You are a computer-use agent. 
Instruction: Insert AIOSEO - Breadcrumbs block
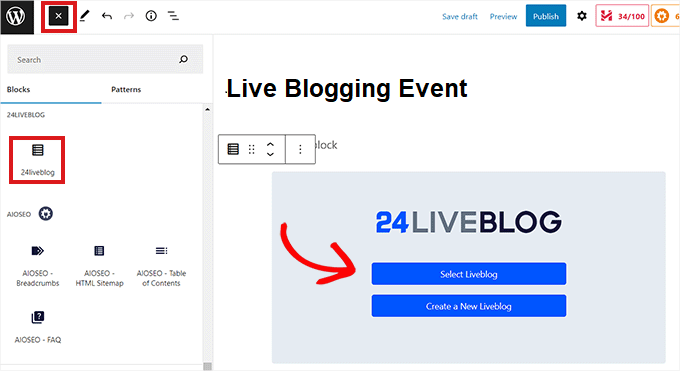point(38,266)
